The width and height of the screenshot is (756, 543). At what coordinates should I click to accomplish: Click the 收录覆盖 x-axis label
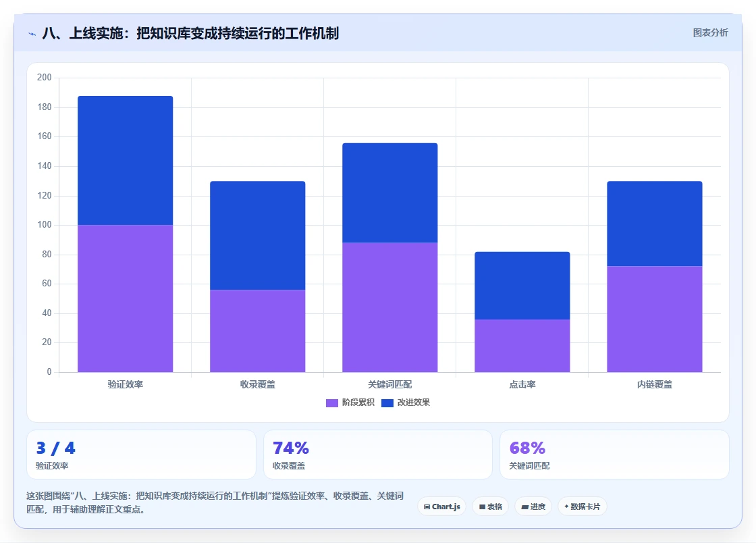point(257,385)
